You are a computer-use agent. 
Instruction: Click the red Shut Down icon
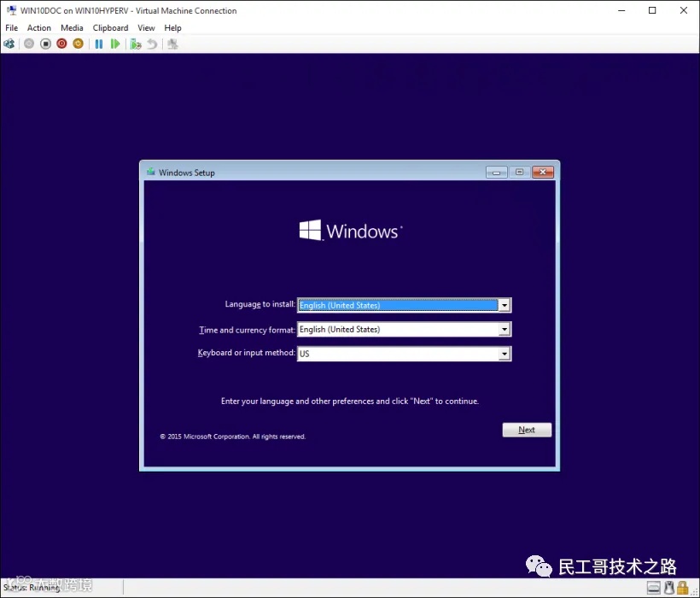point(61,44)
